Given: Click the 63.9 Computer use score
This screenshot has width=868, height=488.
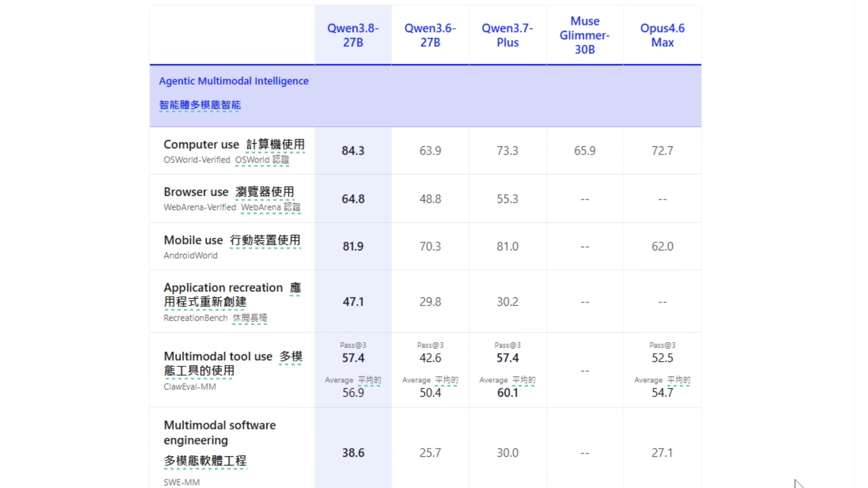Looking at the screenshot, I should coord(430,150).
